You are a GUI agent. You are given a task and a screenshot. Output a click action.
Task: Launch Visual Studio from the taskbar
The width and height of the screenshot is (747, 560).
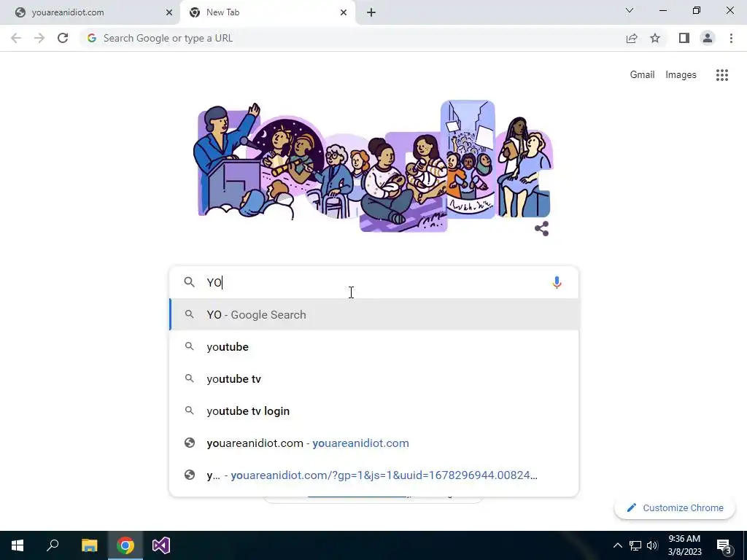(x=161, y=545)
